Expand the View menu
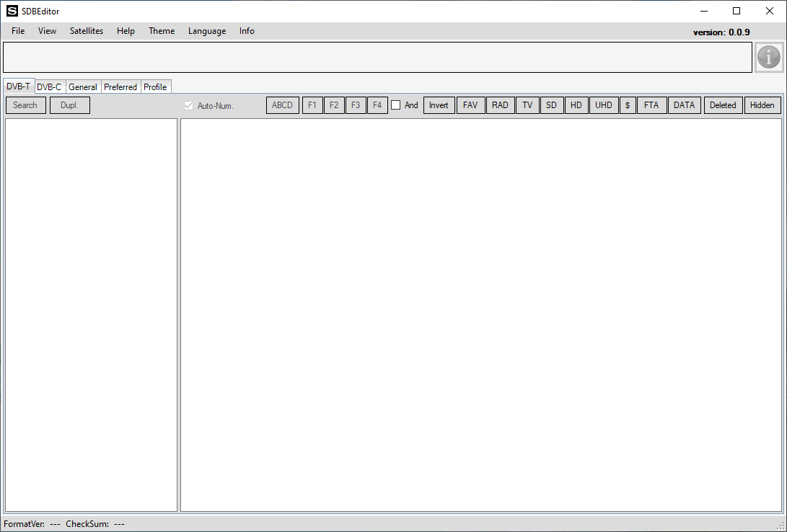Viewport: 787px width, 532px height. tap(48, 31)
